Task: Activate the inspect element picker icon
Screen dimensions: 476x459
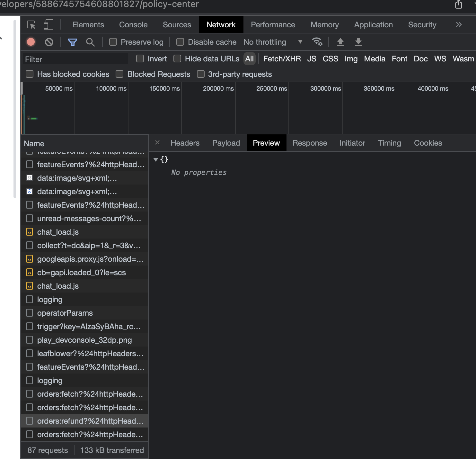Action: tap(31, 25)
